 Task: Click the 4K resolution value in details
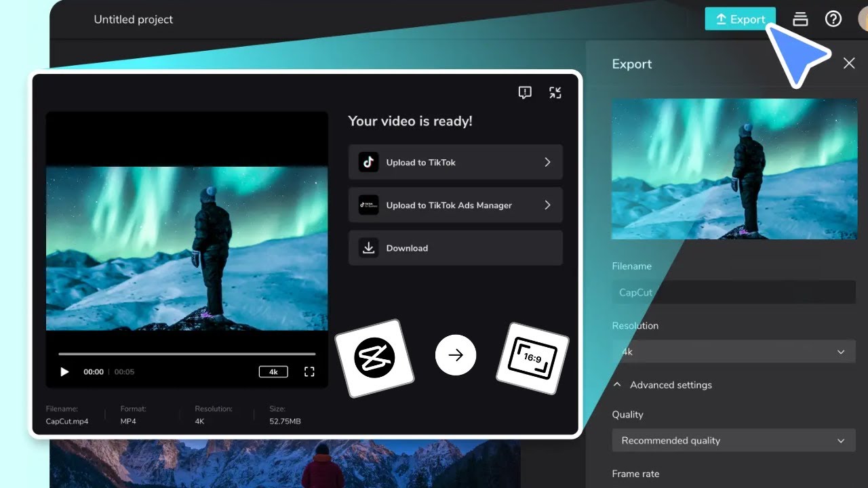click(200, 421)
